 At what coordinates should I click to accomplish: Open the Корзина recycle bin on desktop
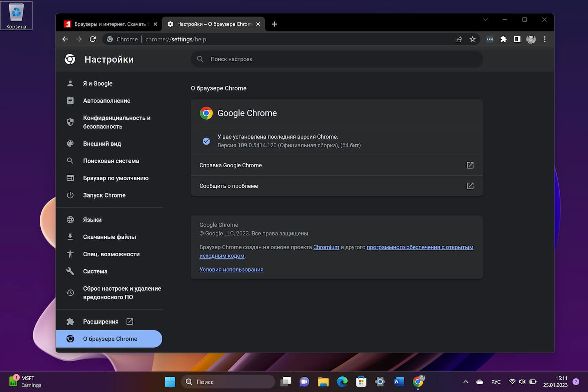pos(16,16)
